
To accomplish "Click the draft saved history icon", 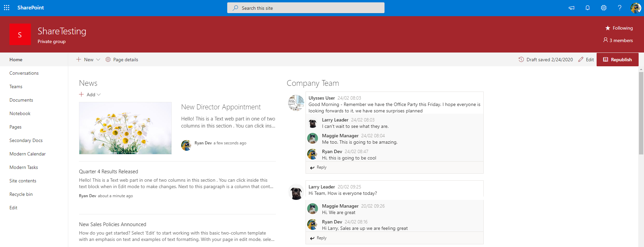I will 521,60.
